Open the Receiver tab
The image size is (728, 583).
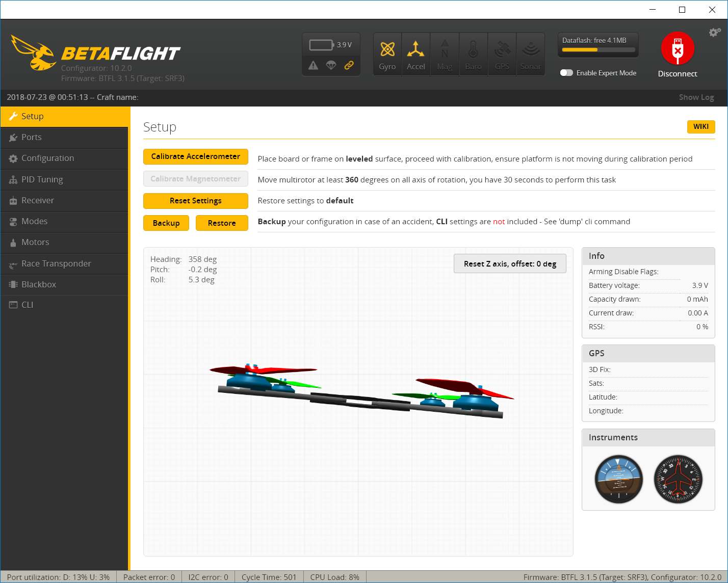click(64, 200)
